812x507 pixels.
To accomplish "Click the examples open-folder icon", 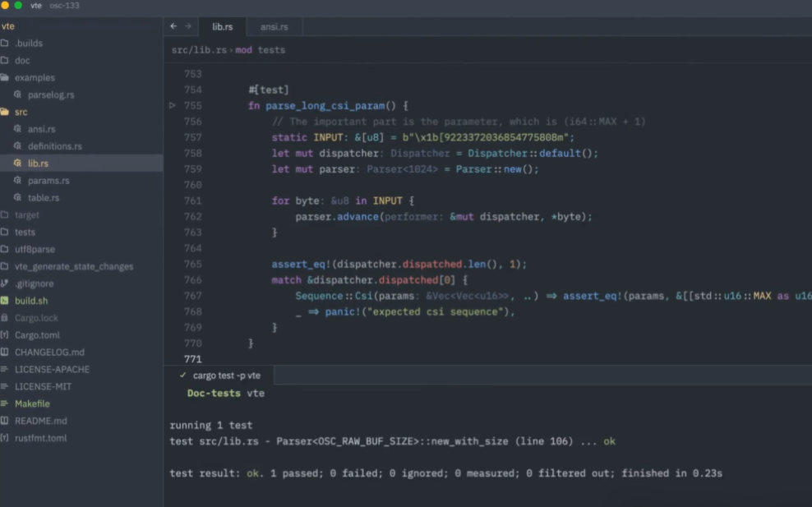I will [x=5, y=77].
